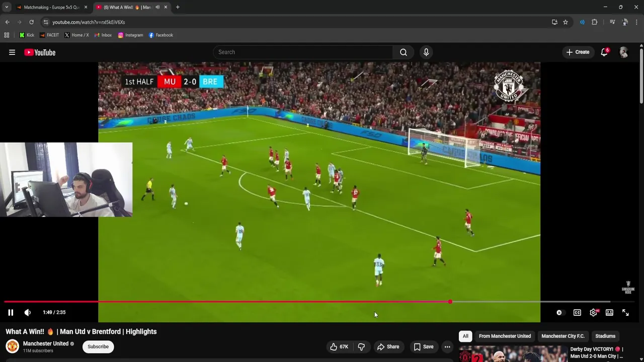Go to YouTube home via logo
This screenshot has height=362, width=644.
pyautogui.click(x=40, y=52)
